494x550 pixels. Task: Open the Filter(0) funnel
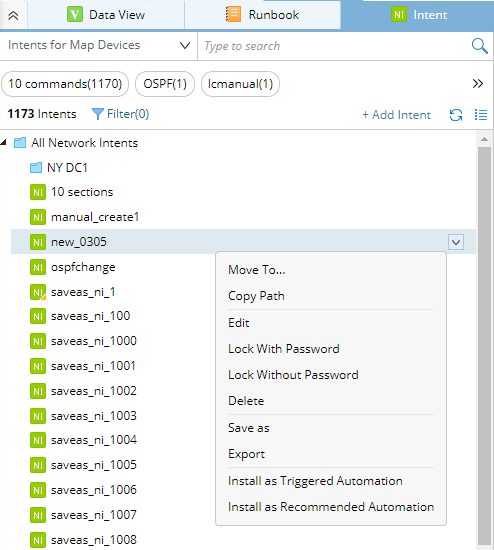[120, 114]
